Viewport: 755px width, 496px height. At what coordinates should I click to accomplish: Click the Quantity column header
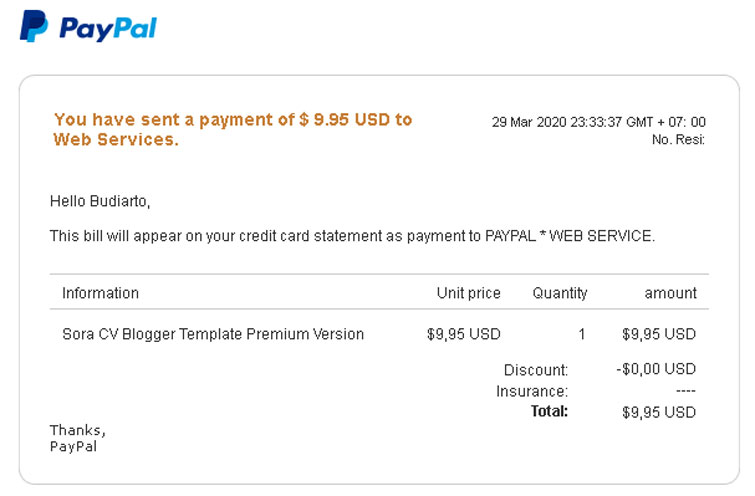pyautogui.click(x=560, y=293)
